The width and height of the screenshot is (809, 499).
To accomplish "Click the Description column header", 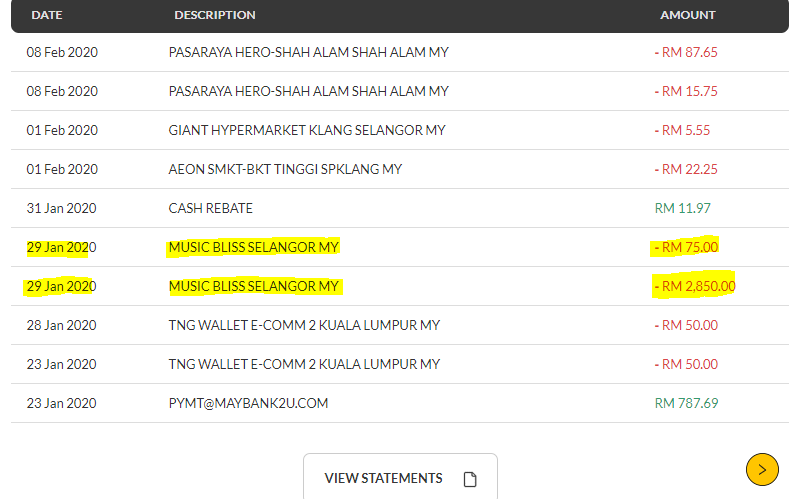I will tap(215, 15).
